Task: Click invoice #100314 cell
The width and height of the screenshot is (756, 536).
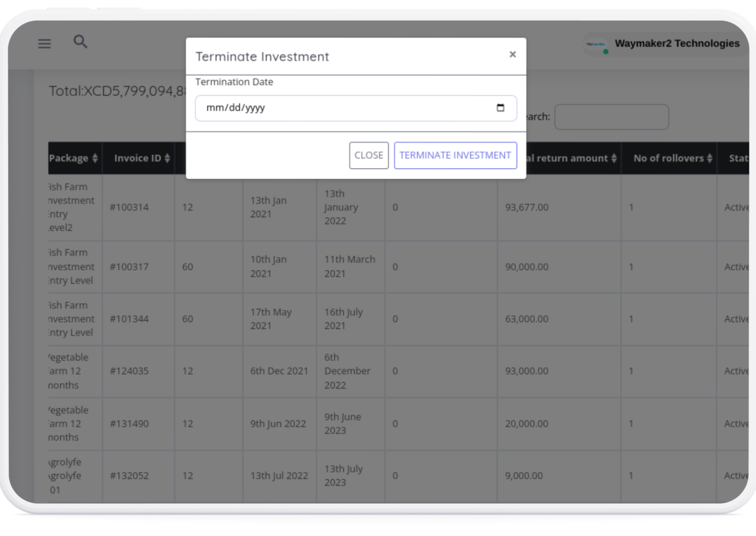Action: click(x=129, y=207)
